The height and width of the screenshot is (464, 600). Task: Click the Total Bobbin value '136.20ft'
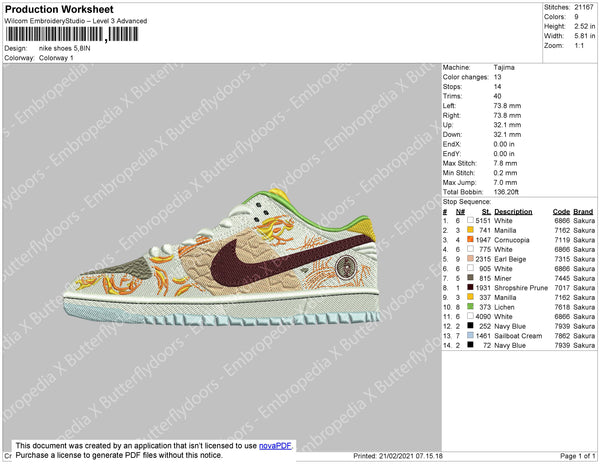(x=506, y=192)
